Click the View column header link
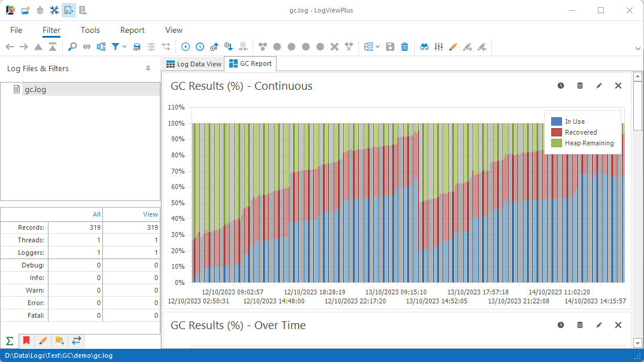This screenshot has height=362, width=644. pos(150,214)
